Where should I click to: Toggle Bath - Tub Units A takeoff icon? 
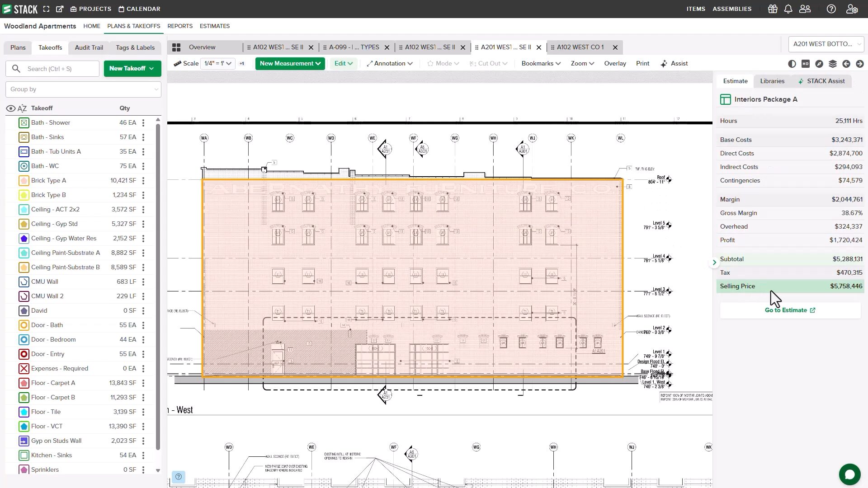[24, 152]
